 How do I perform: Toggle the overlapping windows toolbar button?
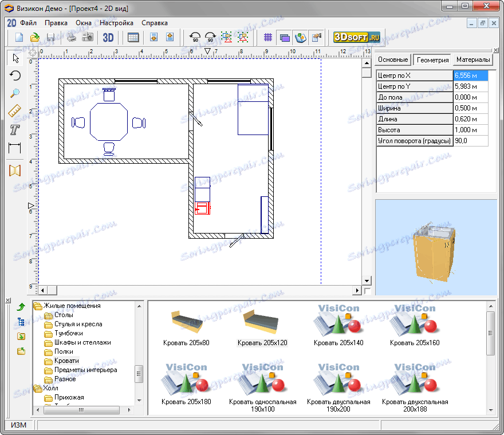click(285, 38)
